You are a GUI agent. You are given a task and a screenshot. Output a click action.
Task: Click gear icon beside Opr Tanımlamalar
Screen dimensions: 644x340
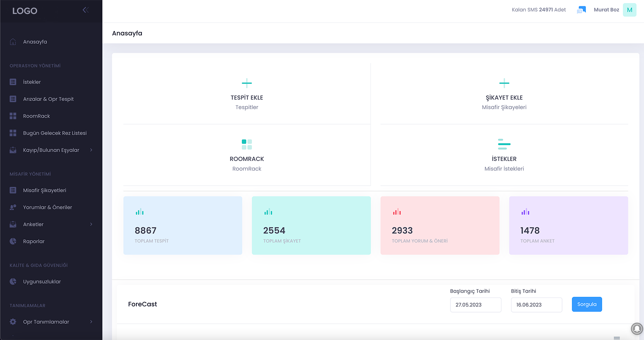coord(13,322)
